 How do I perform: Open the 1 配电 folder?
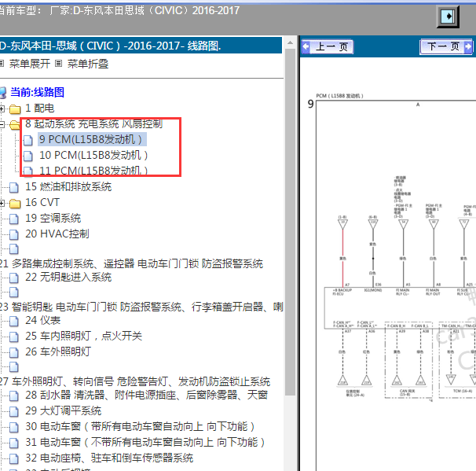[x=40, y=109]
